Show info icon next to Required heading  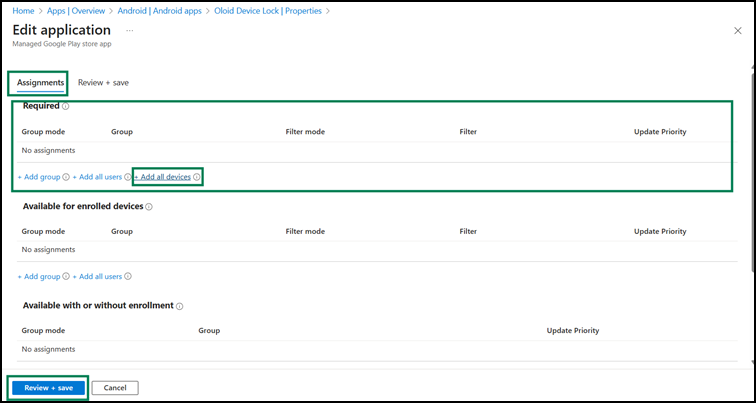[x=66, y=107]
